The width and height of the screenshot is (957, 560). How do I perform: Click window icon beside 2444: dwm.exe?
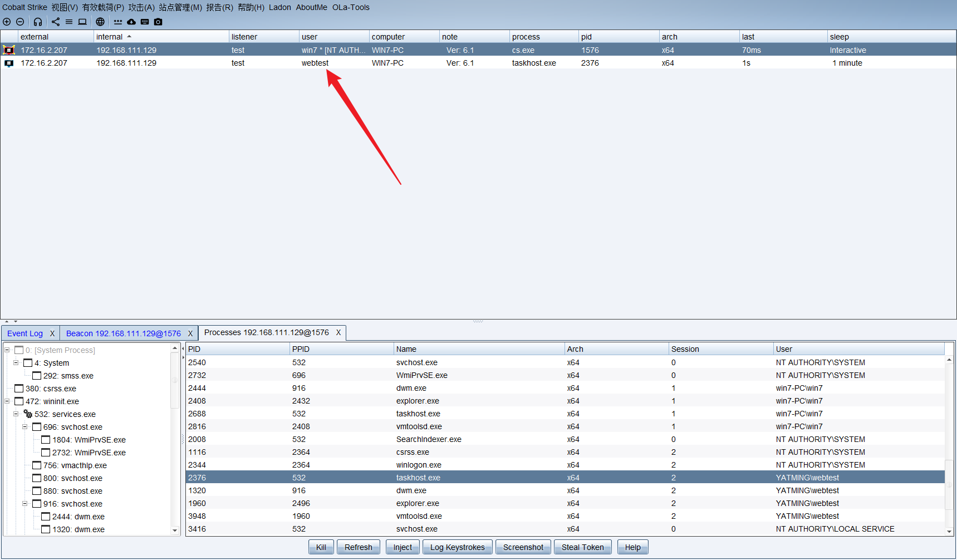point(46,517)
